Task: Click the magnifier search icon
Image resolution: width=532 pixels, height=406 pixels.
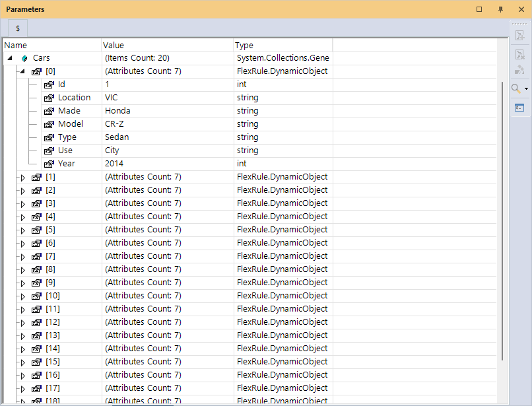Action: point(516,88)
